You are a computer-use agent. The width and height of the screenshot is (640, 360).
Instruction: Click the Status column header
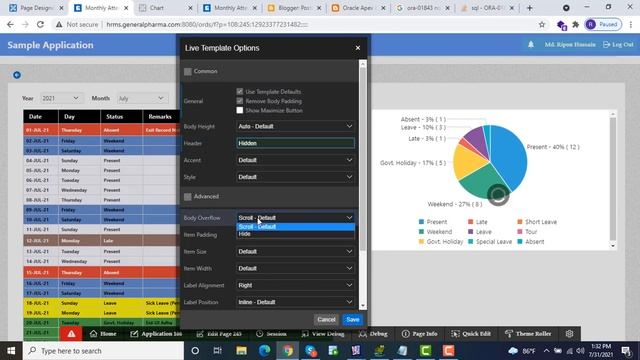click(x=121, y=117)
